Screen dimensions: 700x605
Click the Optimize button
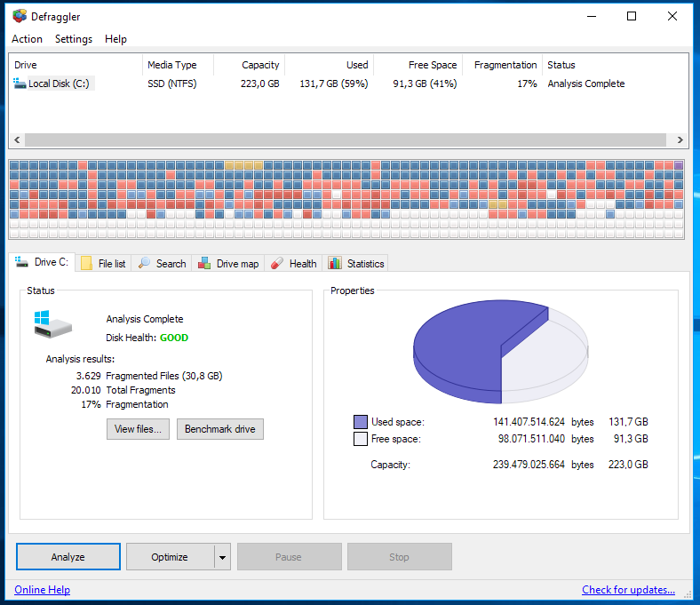pos(170,557)
